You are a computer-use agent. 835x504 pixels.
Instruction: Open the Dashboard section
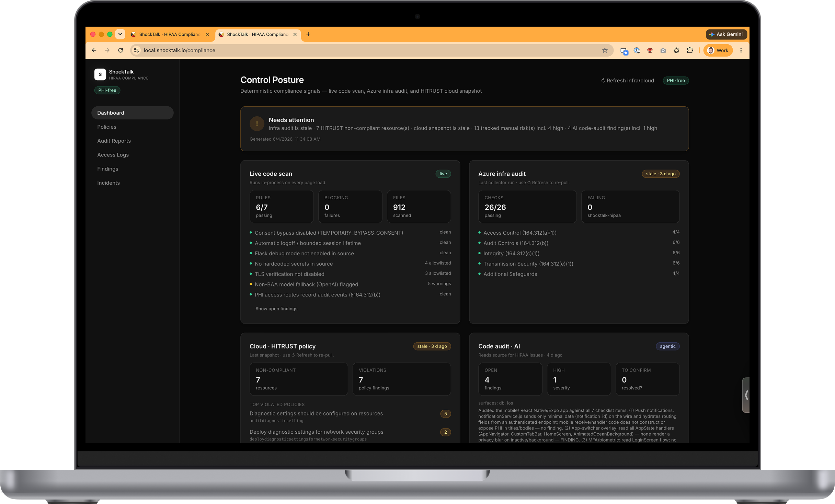point(133,113)
